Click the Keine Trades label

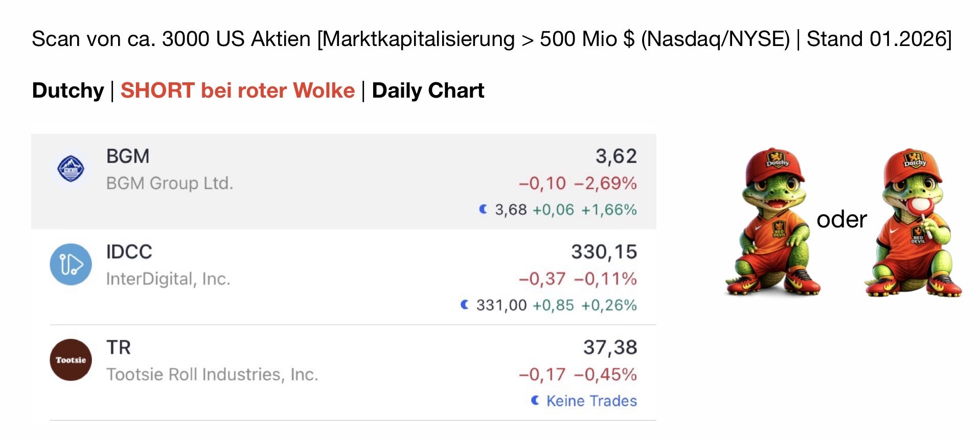click(x=591, y=401)
